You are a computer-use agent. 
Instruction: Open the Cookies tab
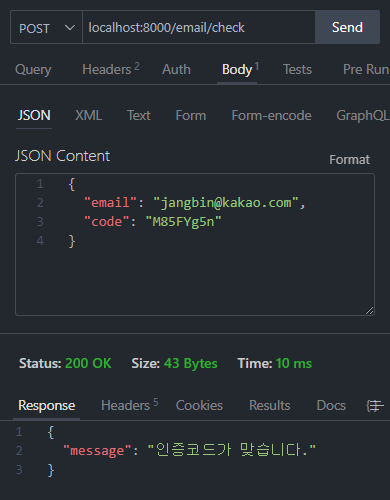pos(199,405)
